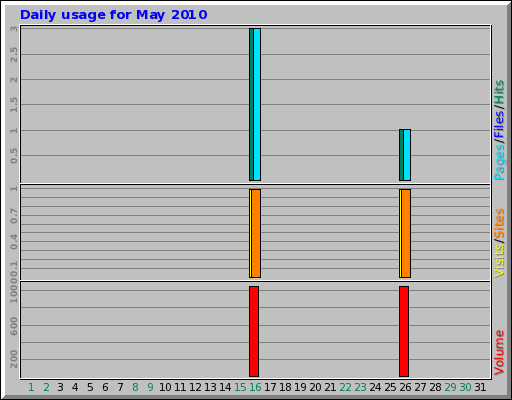
Task: Click the 'Volume' legend label
Action: (499, 352)
